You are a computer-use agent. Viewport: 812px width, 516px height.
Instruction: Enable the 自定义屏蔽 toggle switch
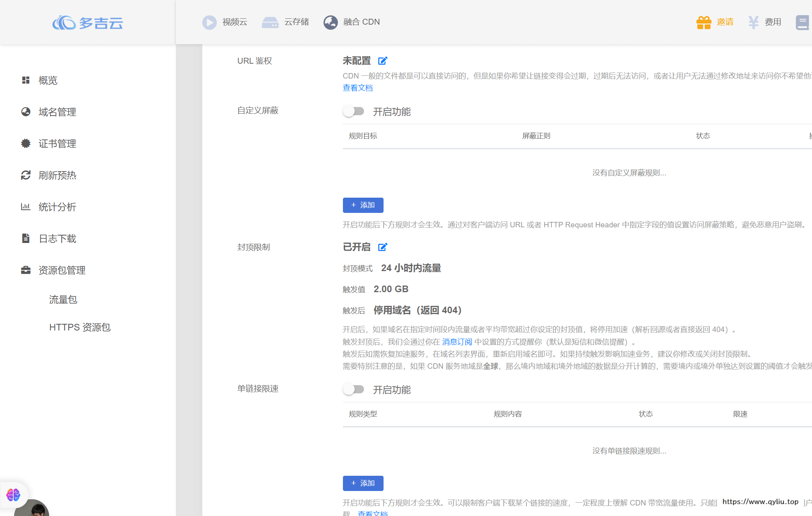pos(353,112)
